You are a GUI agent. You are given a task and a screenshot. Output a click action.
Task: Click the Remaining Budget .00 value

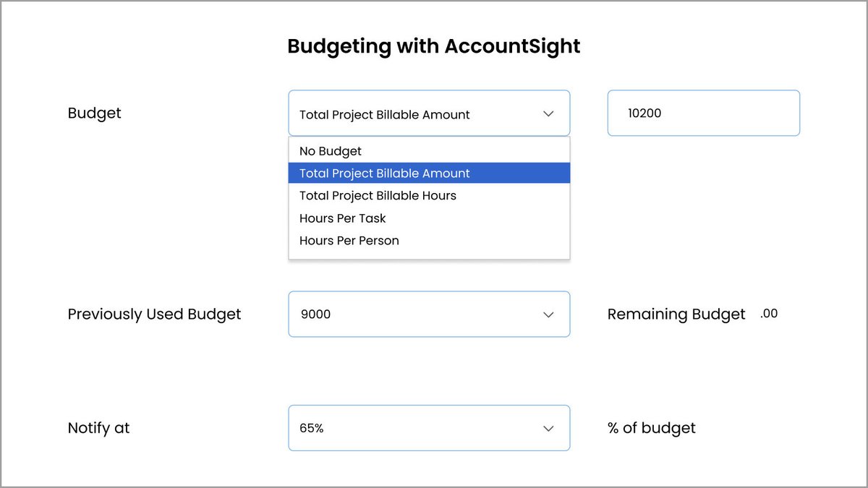769,314
